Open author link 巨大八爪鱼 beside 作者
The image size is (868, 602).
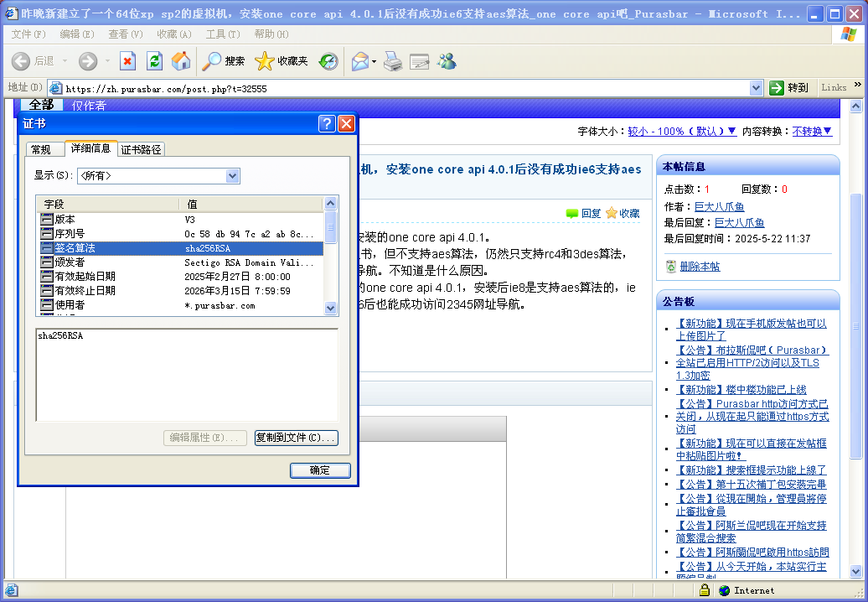tap(719, 206)
